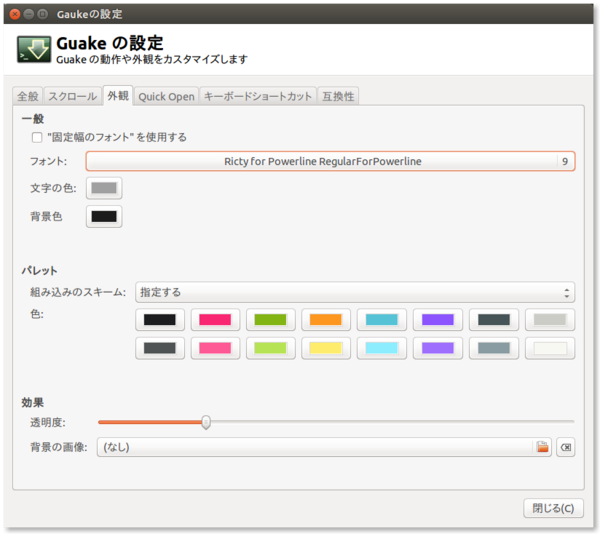The image size is (600, 534).
Task: Edit the yellow palette color swatch
Action: point(326,348)
